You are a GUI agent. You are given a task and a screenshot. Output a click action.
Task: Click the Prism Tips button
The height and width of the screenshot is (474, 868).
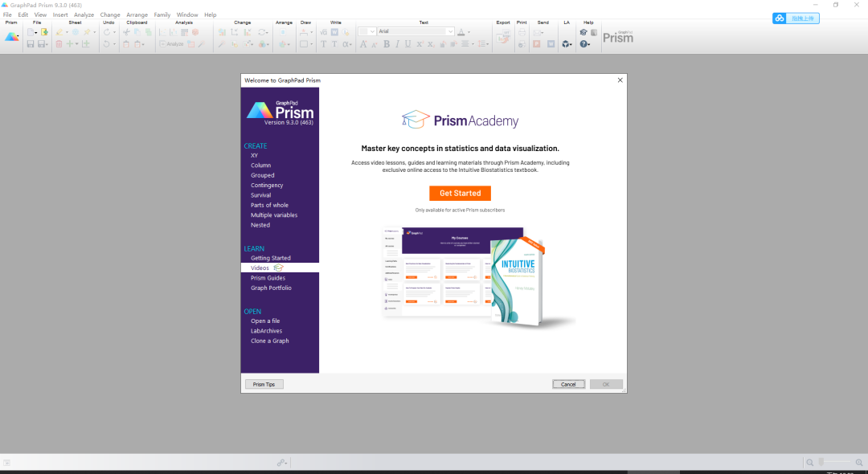coord(264,385)
